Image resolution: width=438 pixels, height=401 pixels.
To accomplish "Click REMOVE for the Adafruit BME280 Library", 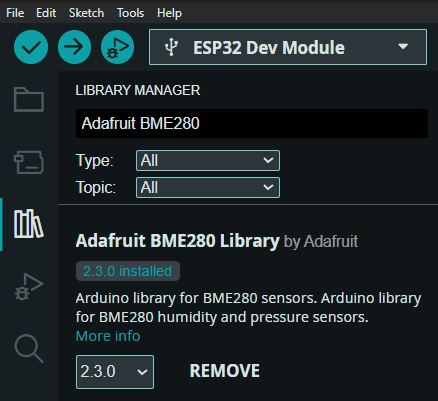I will [225, 371].
